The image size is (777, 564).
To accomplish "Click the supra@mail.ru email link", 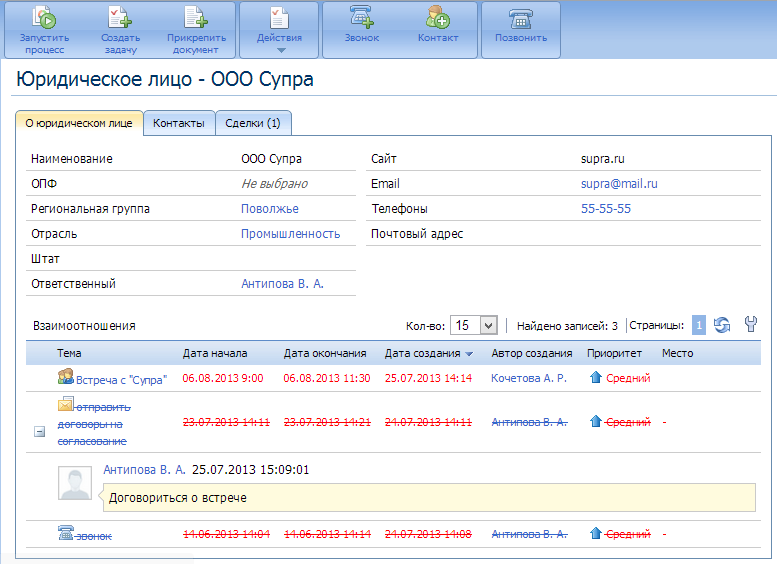I will (619, 184).
